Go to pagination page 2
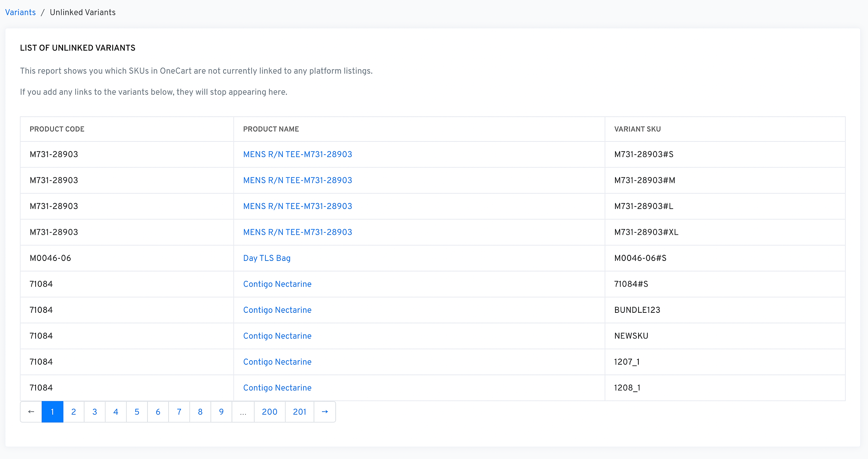 pos(74,412)
